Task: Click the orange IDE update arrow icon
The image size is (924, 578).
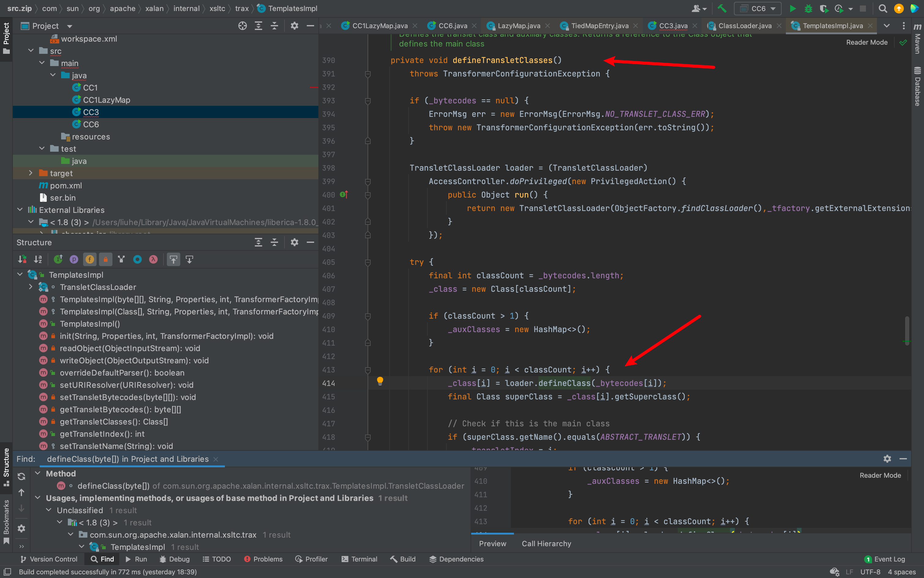Action: point(899,9)
